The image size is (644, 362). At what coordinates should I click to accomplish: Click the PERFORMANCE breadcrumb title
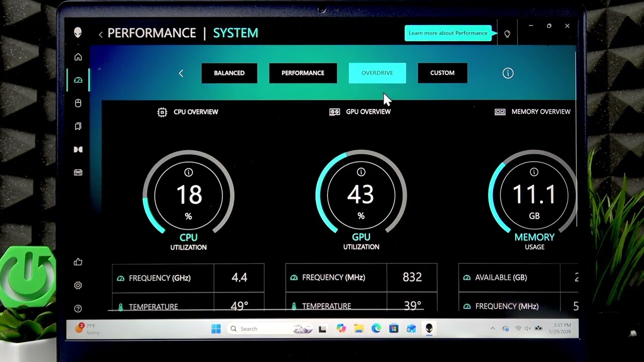151,33
